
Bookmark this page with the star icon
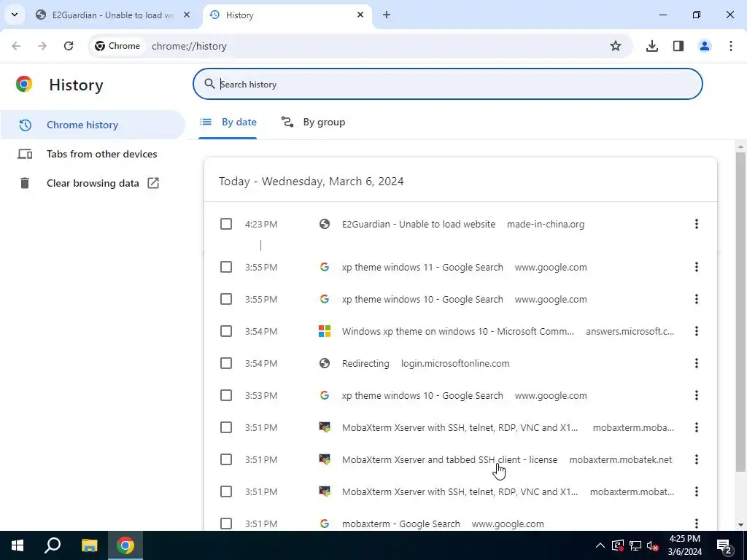616,46
